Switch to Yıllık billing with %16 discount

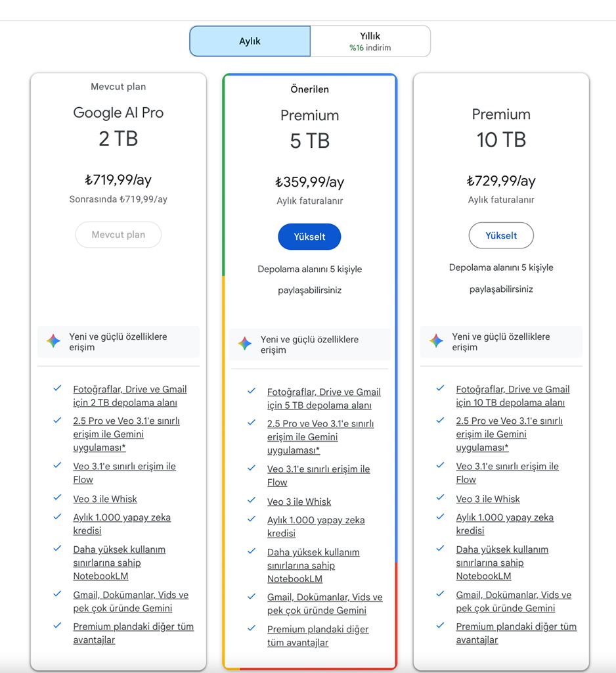(x=370, y=41)
